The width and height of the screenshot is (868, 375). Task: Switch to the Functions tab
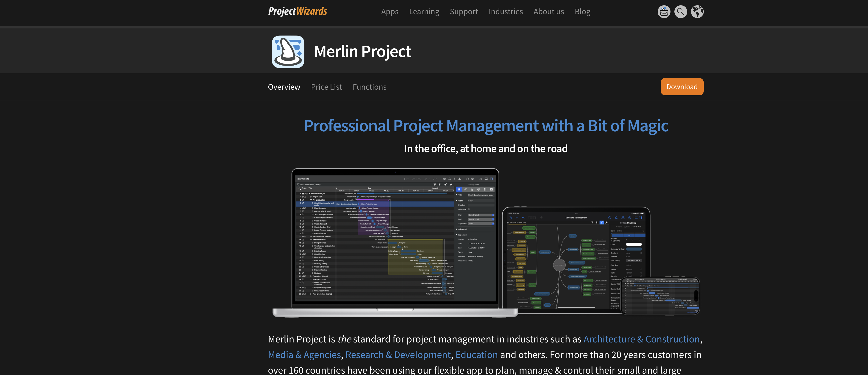pos(369,87)
